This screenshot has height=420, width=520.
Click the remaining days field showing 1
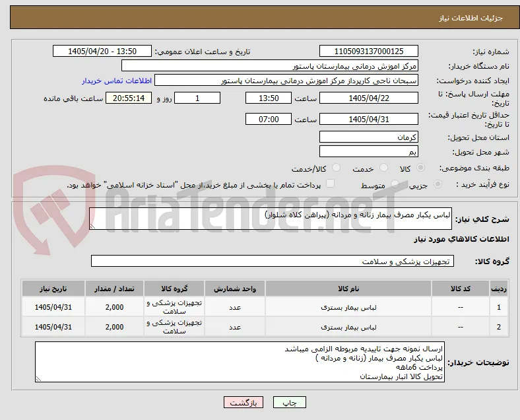click(x=197, y=98)
